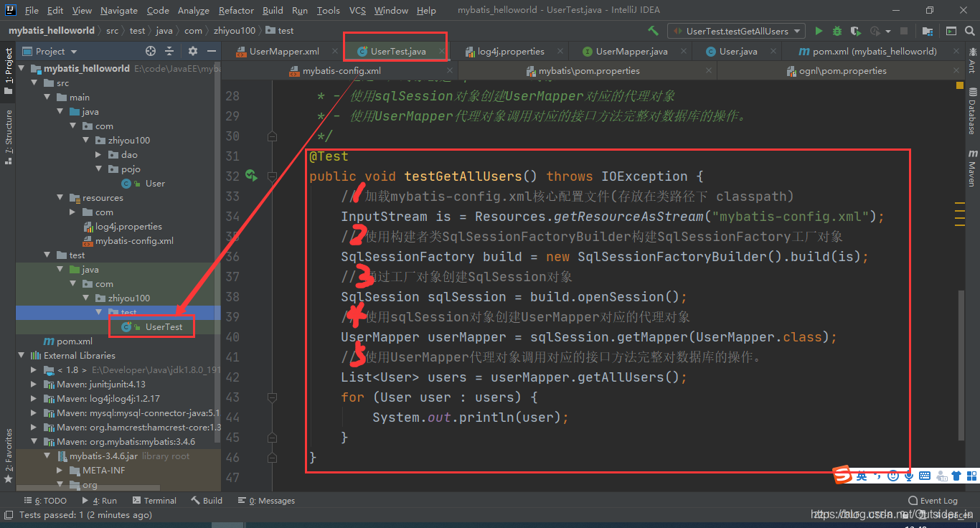Select mybatis-config.xml in the resources folder
The image size is (980, 528).
click(128, 241)
